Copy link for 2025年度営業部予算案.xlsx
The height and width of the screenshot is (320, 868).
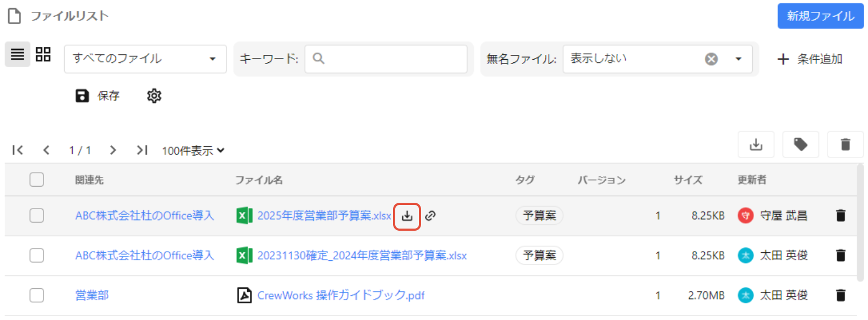pyautogui.click(x=430, y=216)
